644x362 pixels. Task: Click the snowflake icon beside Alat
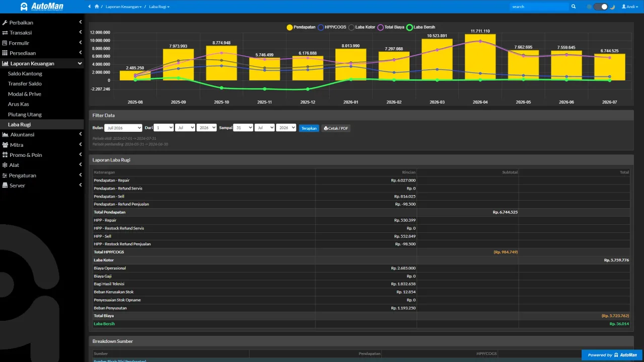pos(5,165)
